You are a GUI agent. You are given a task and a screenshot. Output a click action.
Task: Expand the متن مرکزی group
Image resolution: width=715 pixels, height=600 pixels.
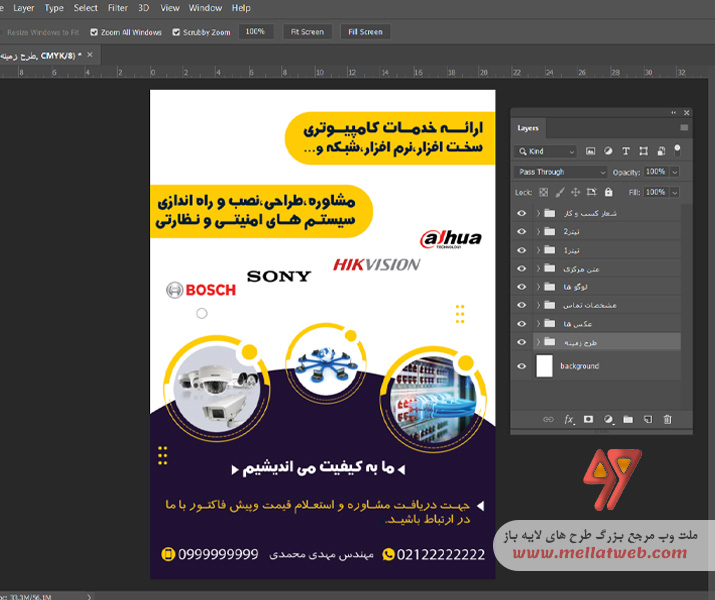point(538,269)
